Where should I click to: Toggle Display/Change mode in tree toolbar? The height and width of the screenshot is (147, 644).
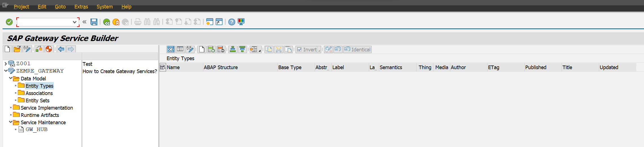click(27, 49)
